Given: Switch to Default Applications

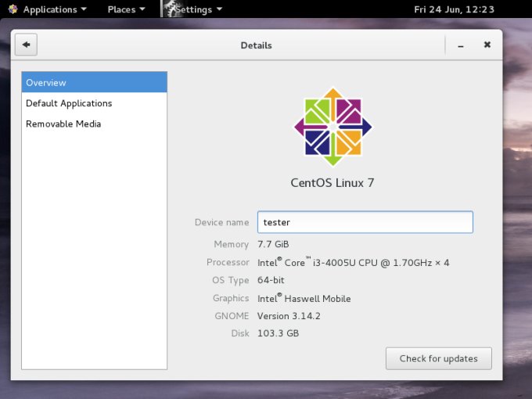Looking at the screenshot, I should point(95,103).
